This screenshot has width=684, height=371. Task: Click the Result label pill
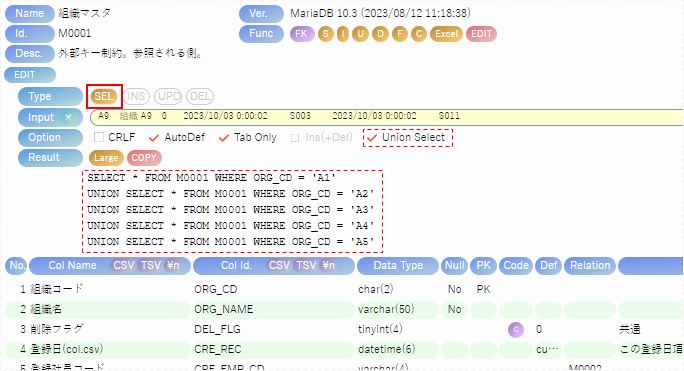50,158
